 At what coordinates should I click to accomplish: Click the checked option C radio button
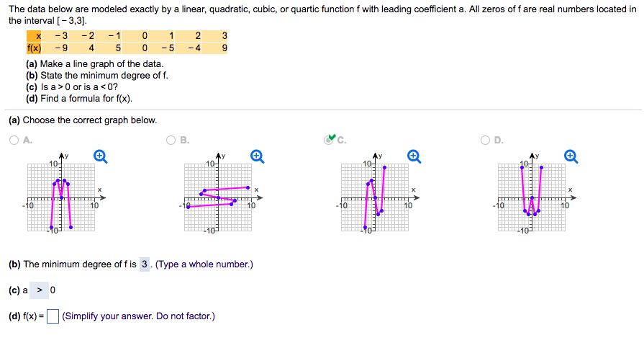point(328,141)
